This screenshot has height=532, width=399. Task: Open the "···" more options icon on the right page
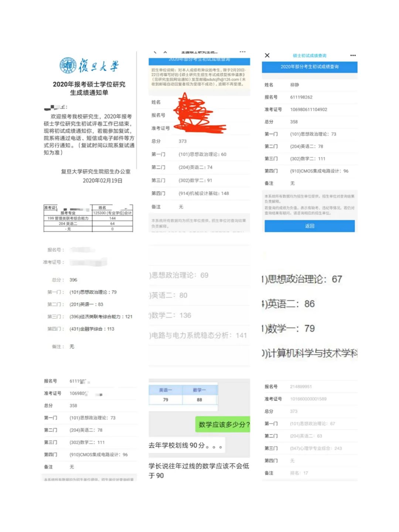353,55
